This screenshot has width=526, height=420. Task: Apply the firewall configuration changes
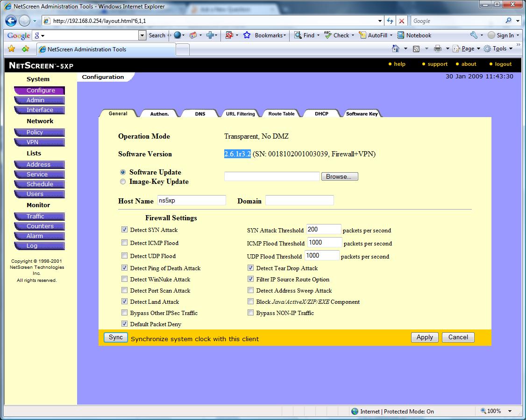424,337
